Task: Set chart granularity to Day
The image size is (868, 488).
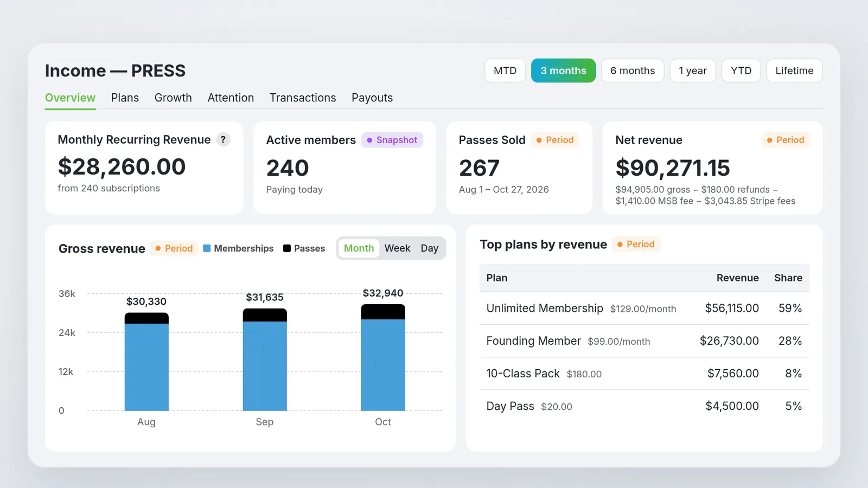Action: [429, 248]
